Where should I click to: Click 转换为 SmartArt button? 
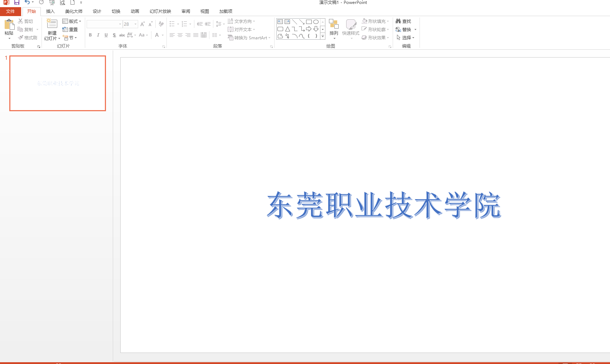(249, 38)
